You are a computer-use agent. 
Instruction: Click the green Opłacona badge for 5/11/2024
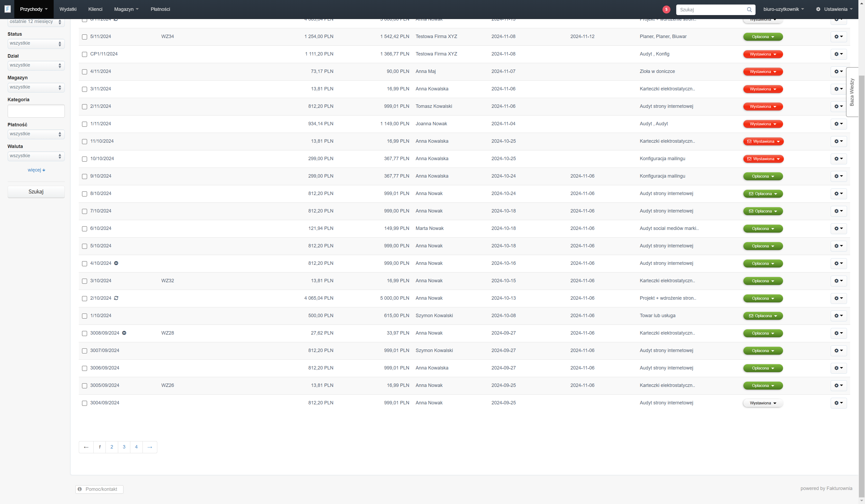click(763, 37)
